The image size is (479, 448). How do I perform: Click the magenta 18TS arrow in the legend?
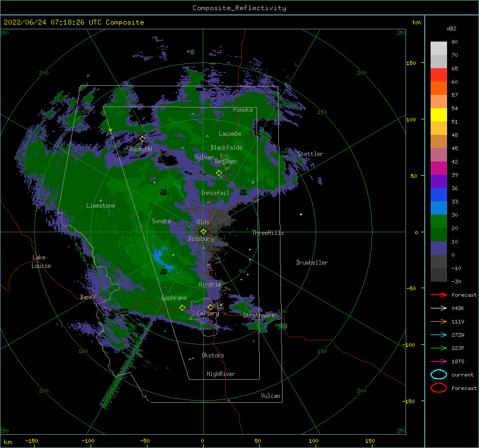tap(439, 362)
